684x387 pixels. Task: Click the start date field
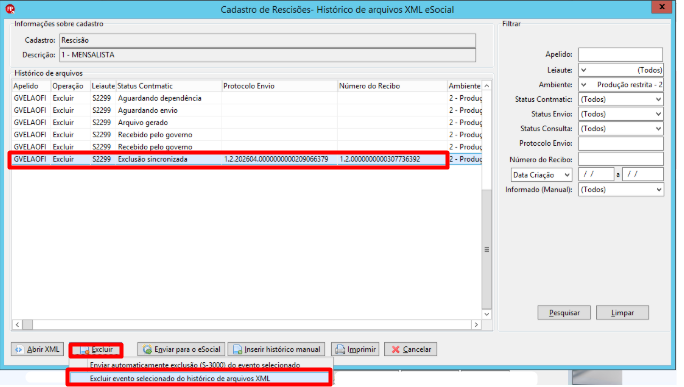pyautogui.click(x=596, y=174)
